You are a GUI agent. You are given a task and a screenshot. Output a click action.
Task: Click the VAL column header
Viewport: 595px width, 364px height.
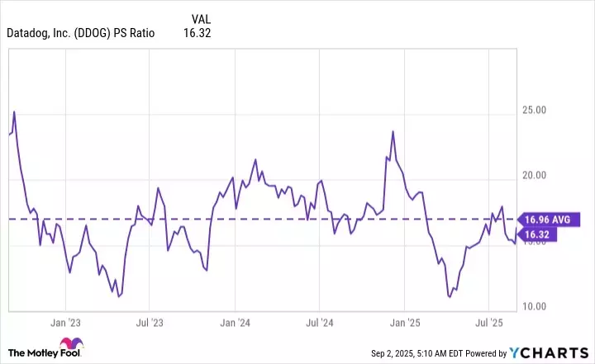pos(200,17)
